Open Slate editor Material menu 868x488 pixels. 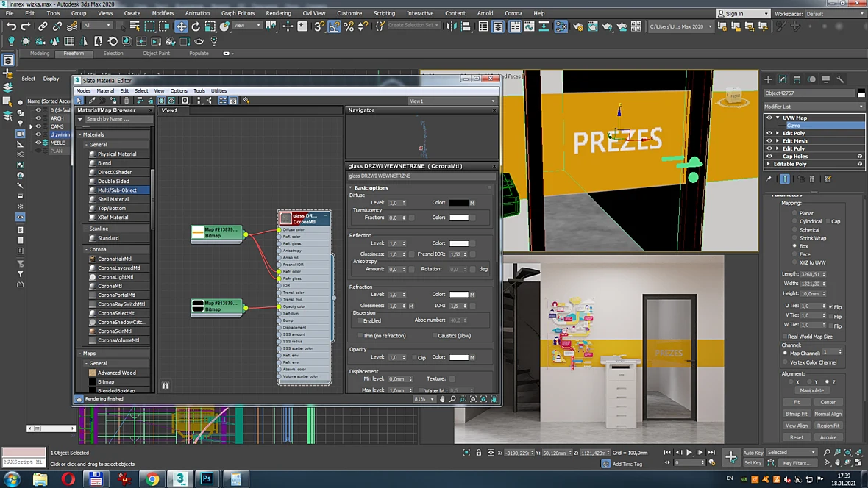(x=105, y=90)
